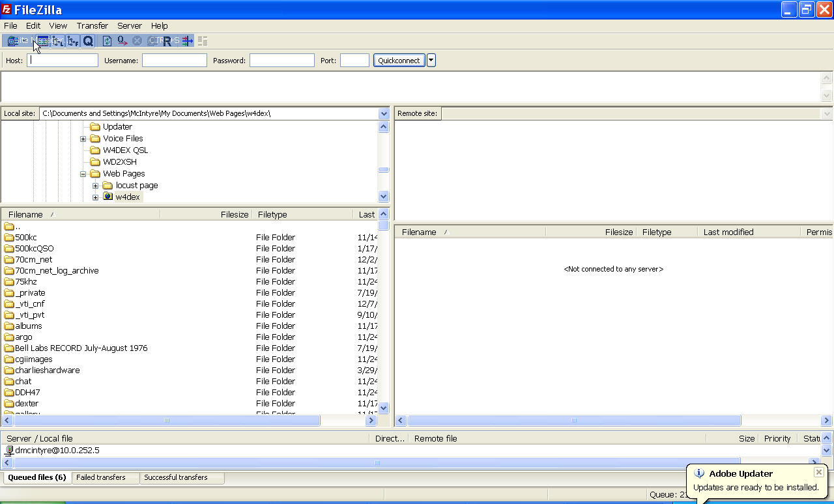The image size is (834, 504).
Task: Sort local list by Filename column
Action: click(81, 214)
